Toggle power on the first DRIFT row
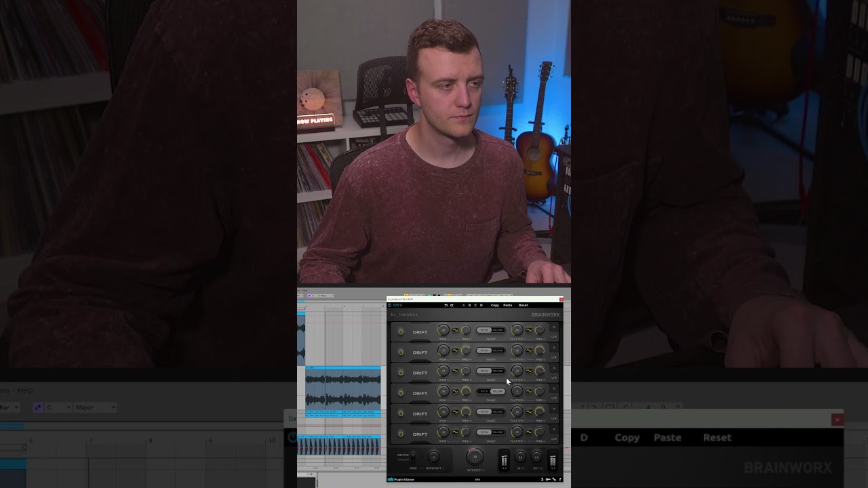Screen dimensions: 868x488 (x=401, y=332)
